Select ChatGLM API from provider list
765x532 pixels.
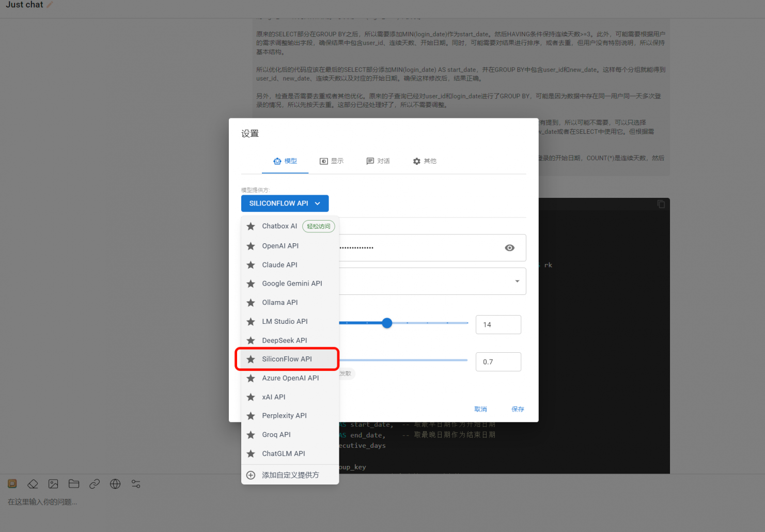pos(290,453)
